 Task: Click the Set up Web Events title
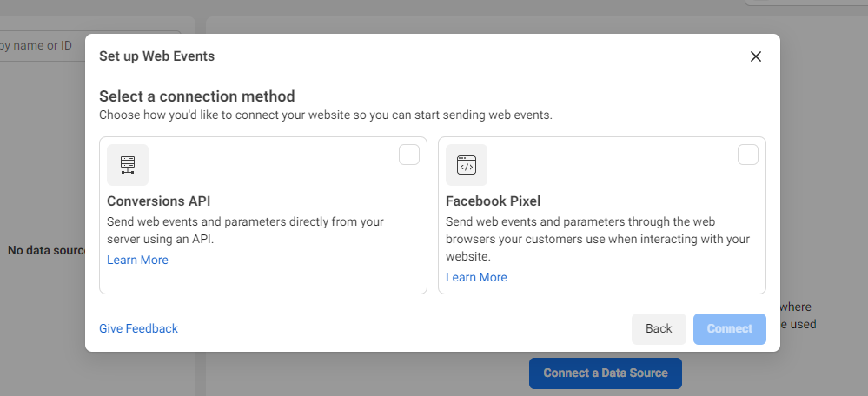tap(156, 56)
